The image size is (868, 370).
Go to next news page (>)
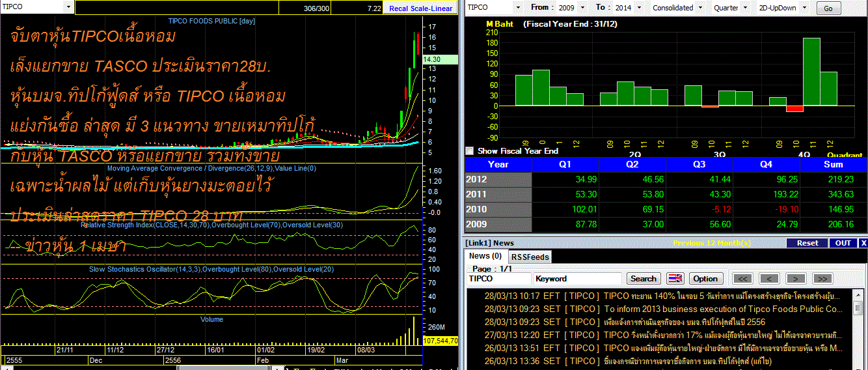796,278
